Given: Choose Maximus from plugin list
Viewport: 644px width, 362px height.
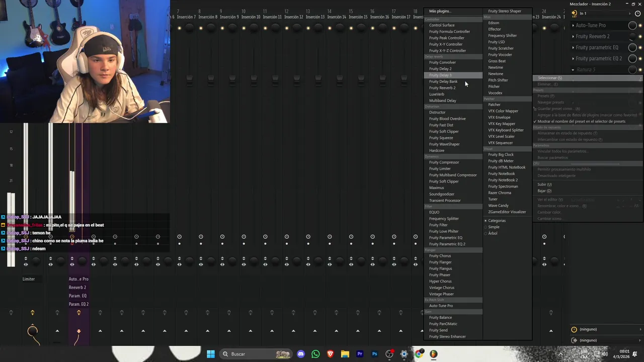Looking at the screenshot, I should click(453, 188).
